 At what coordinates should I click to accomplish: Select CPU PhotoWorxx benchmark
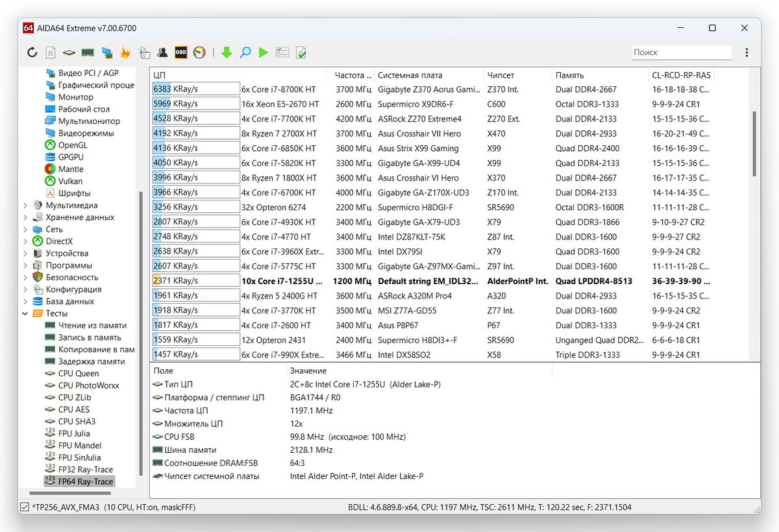tap(88, 385)
